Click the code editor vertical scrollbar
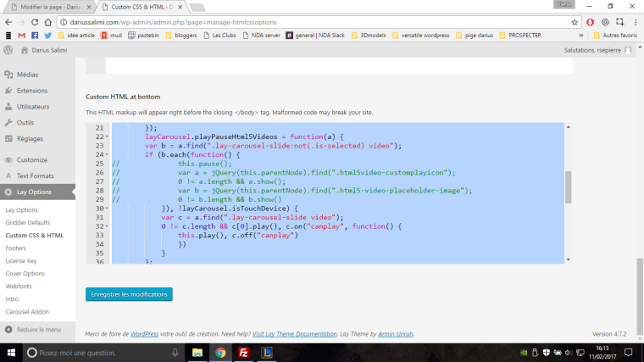This screenshot has width=644, height=362. coord(569,187)
